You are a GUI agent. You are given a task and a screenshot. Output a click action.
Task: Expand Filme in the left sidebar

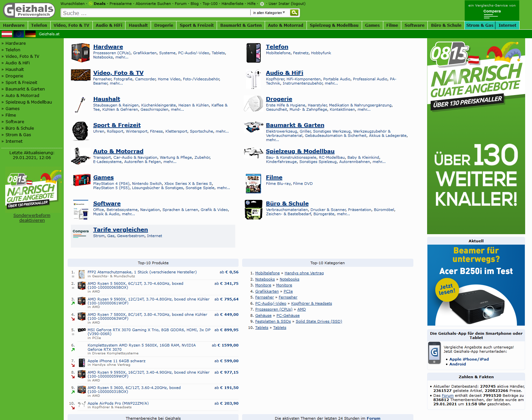point(11,115)
